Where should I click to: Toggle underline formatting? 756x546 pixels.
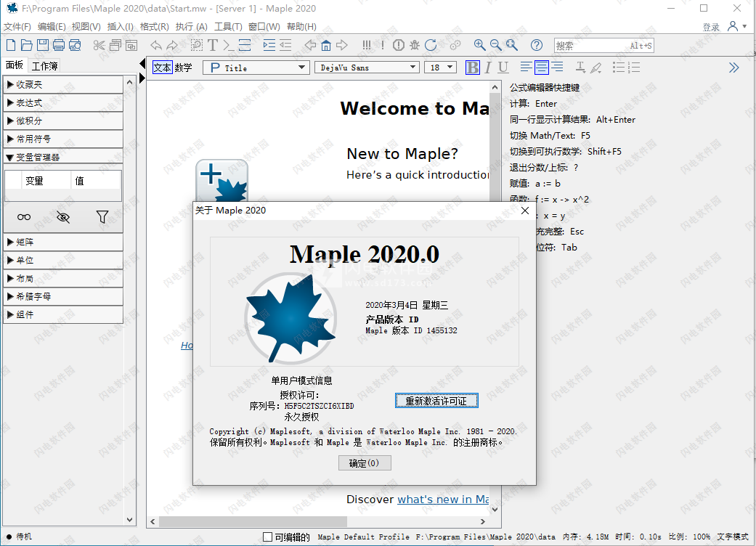pyautogui.click(x=503, y=68)
